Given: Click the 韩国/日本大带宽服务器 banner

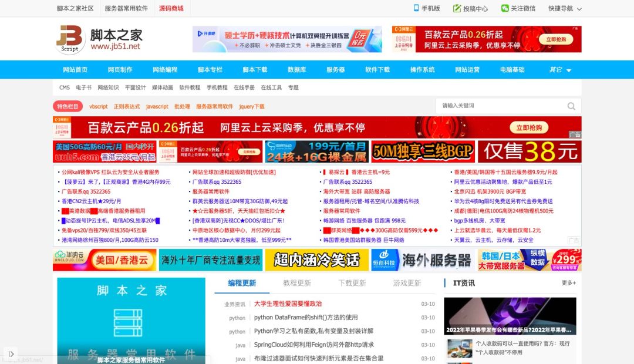Looking at the screenshot, I should tap(530, 259).
